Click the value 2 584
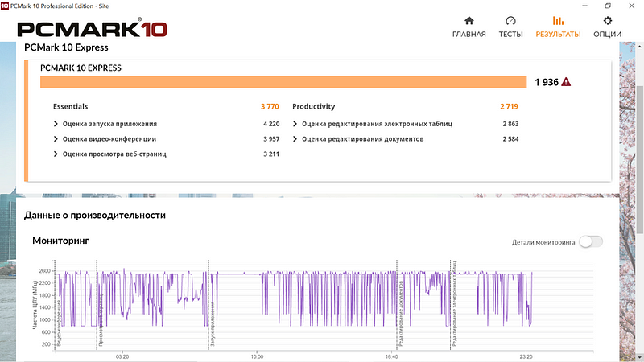Screen dimensions: 644x362 point(510,138)
